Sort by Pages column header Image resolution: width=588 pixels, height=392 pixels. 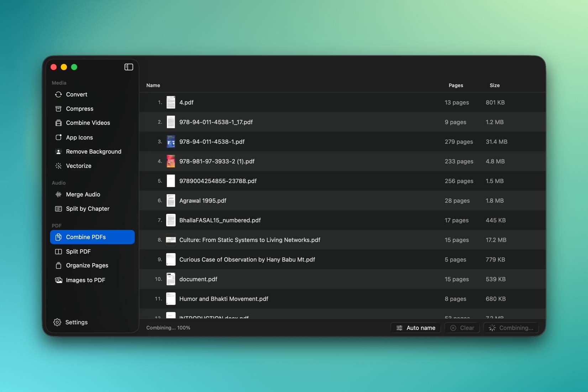point(456,85)
